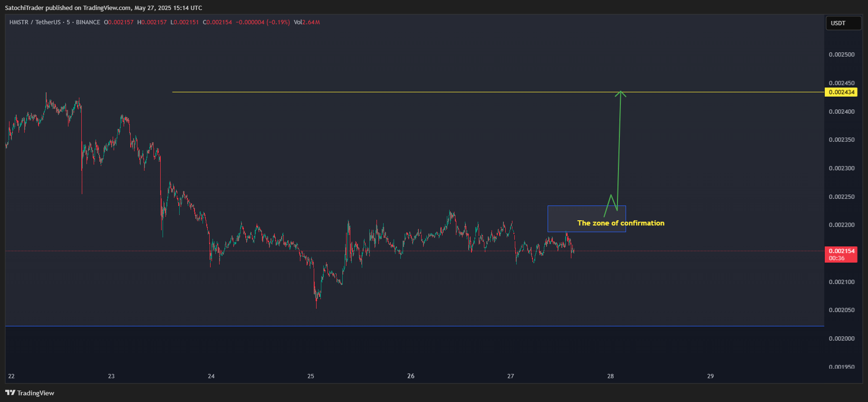Click the 0.002100 price axis value
This screenshot has height=402, width=868.
pos(841,282)
